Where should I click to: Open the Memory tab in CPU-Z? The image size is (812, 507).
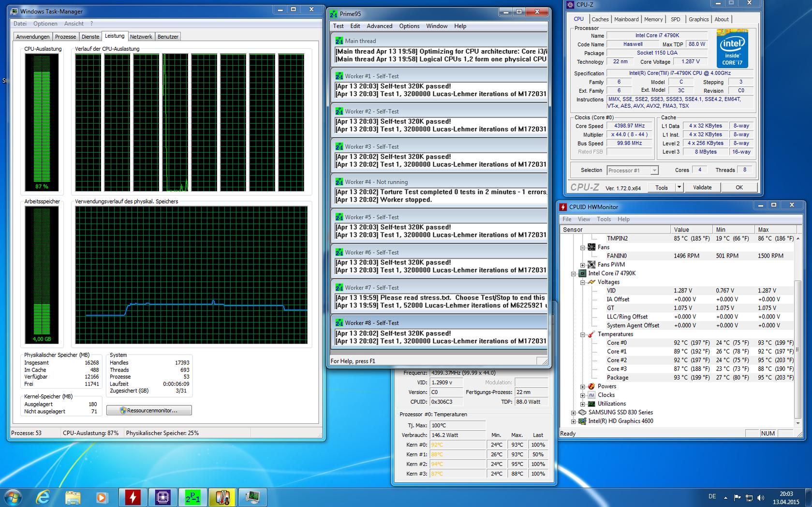653,19
